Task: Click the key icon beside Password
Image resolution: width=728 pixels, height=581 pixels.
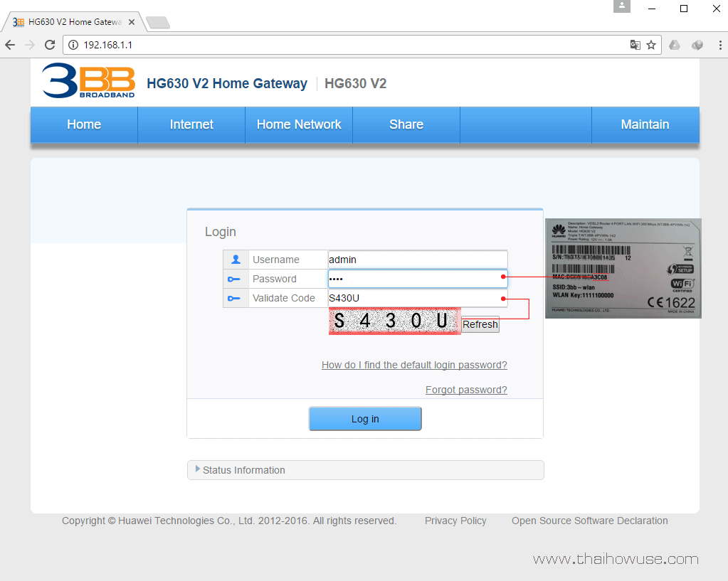Action: [x=234, y=279]
